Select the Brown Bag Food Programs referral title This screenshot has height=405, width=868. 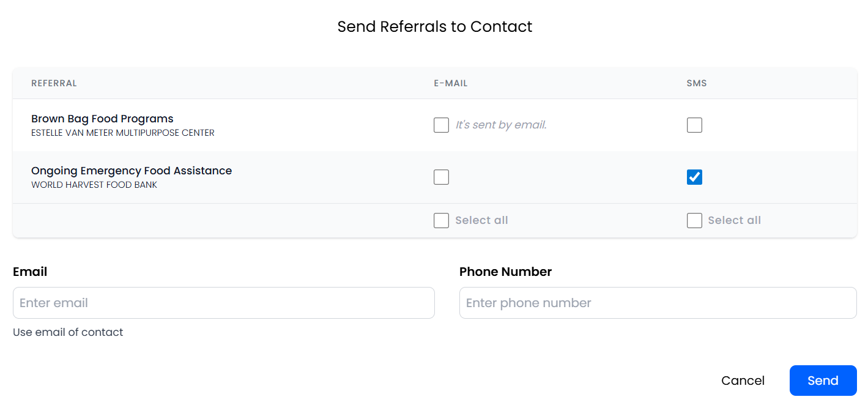pos(102,119)
